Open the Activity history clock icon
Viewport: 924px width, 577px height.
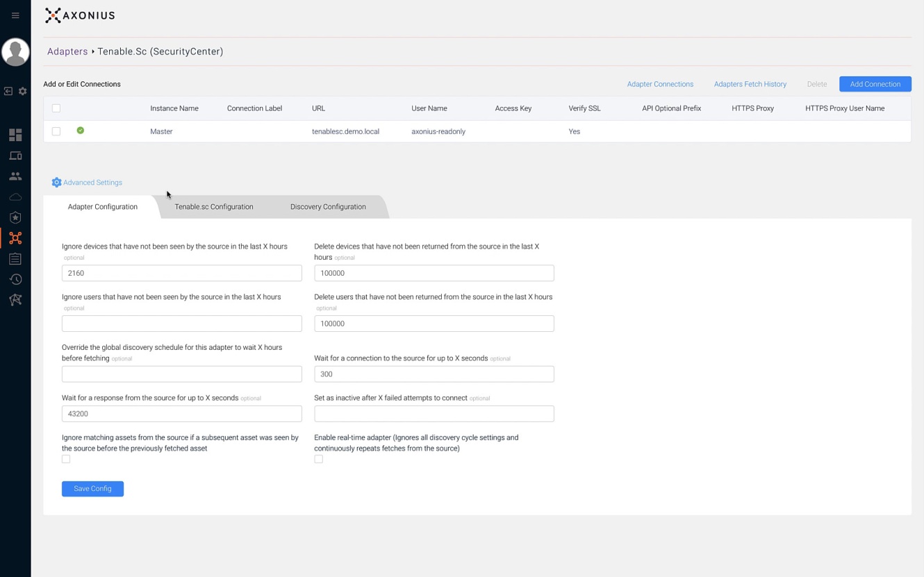15,279
